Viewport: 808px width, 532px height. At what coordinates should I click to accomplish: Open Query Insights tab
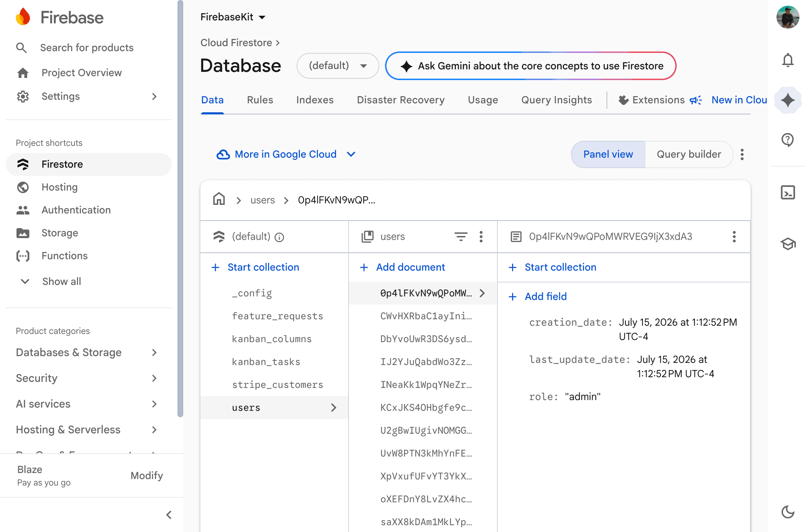tap(556, 100)
